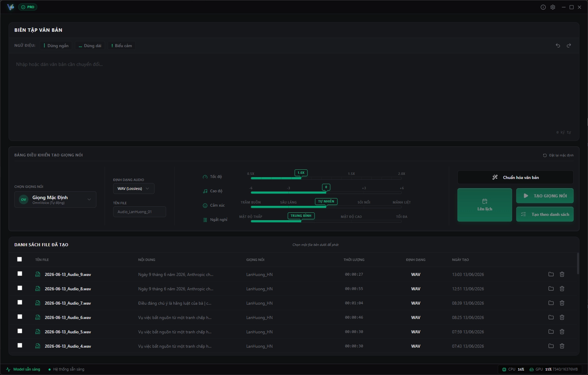Click the PRO badge in title bar

28,7
